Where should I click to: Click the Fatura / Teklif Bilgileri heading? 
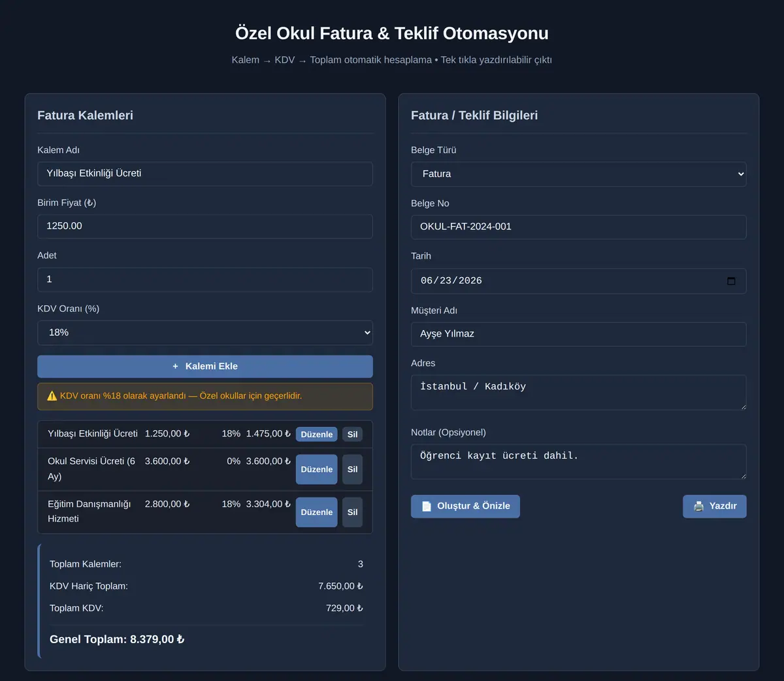click(474, 116)
